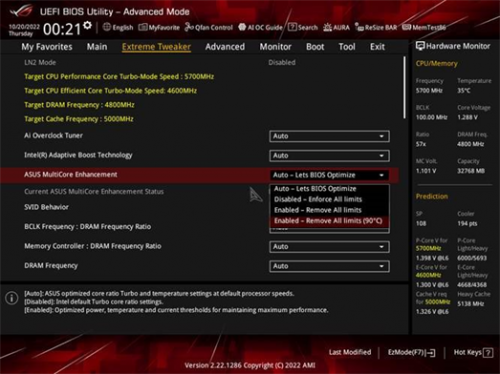Click the info icon beside the help text

[x=12, y=298]
